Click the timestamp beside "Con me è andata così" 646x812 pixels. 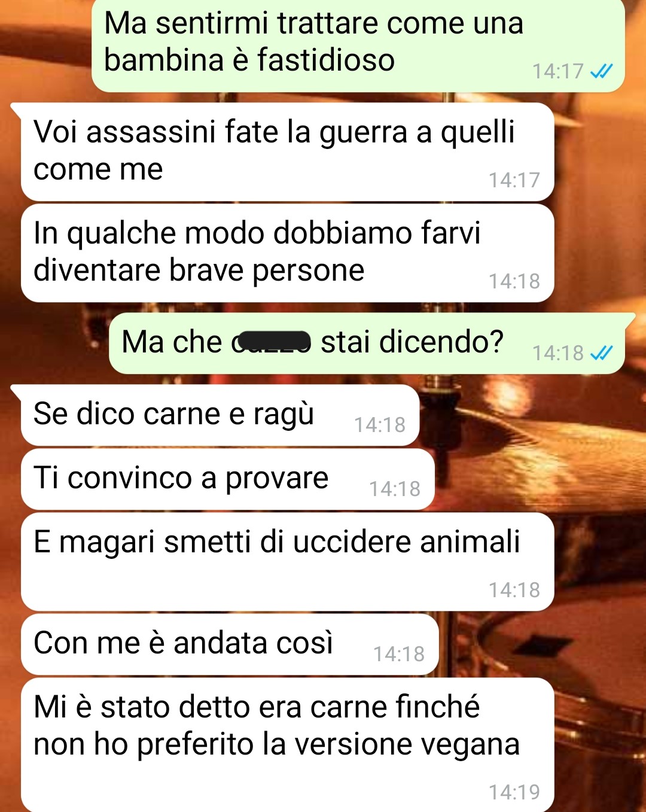click(399, 654)
